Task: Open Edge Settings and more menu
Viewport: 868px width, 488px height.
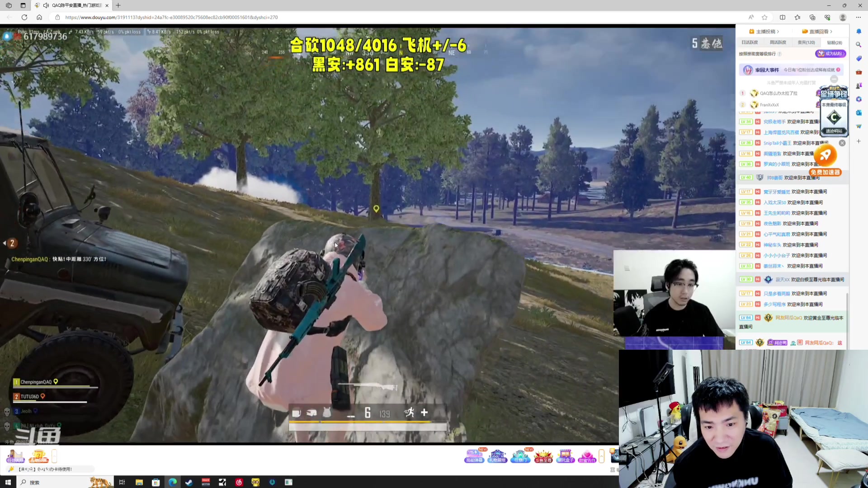Action: point(858,17)
